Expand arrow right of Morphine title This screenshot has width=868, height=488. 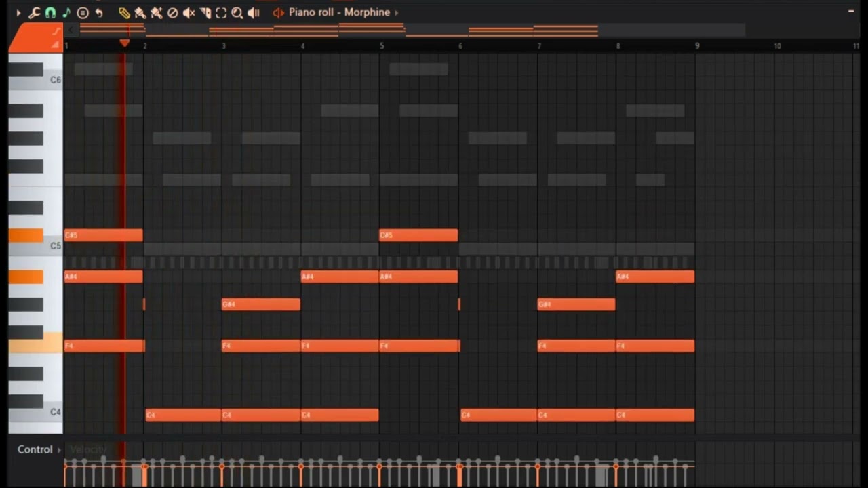tap(397, 12)
